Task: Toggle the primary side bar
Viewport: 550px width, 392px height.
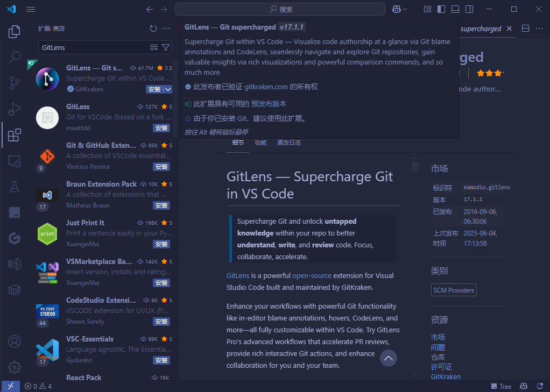Action: click(441, 10)
